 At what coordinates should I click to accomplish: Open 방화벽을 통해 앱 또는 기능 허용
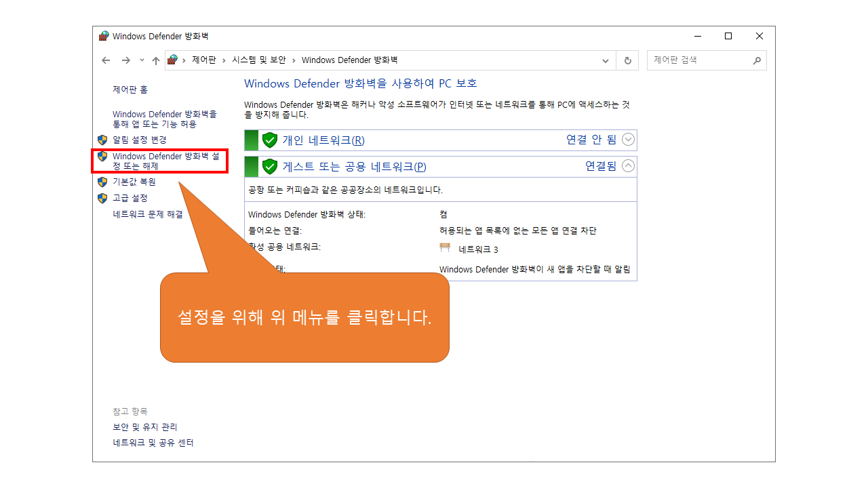coord(165,119)
